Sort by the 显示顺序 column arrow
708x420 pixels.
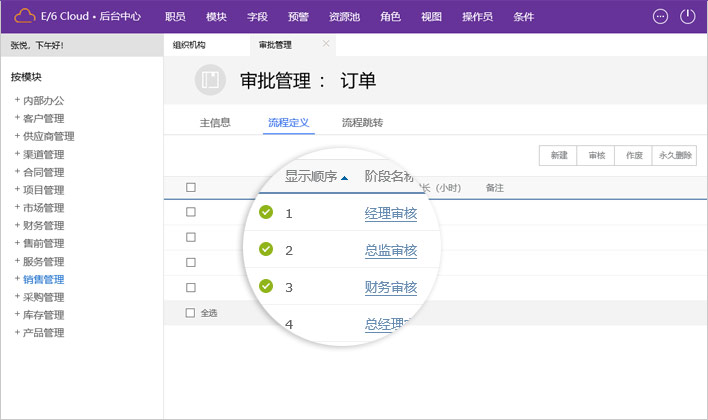tap(345, 178)
